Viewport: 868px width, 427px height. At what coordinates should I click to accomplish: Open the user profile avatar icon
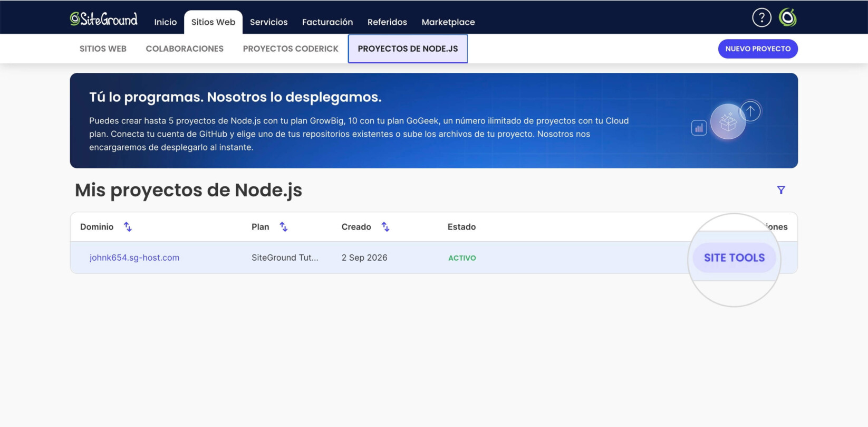[788, 18]
